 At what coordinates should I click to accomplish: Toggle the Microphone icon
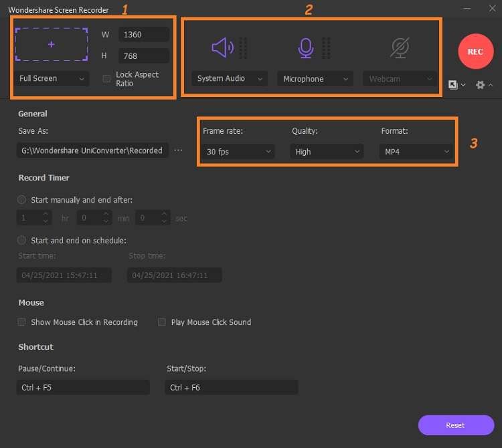click(306, 48)
